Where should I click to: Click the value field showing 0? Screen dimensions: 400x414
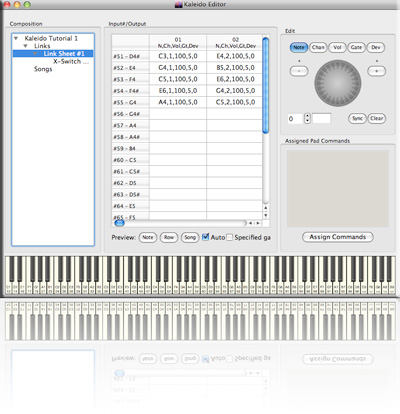click(295, 119)
